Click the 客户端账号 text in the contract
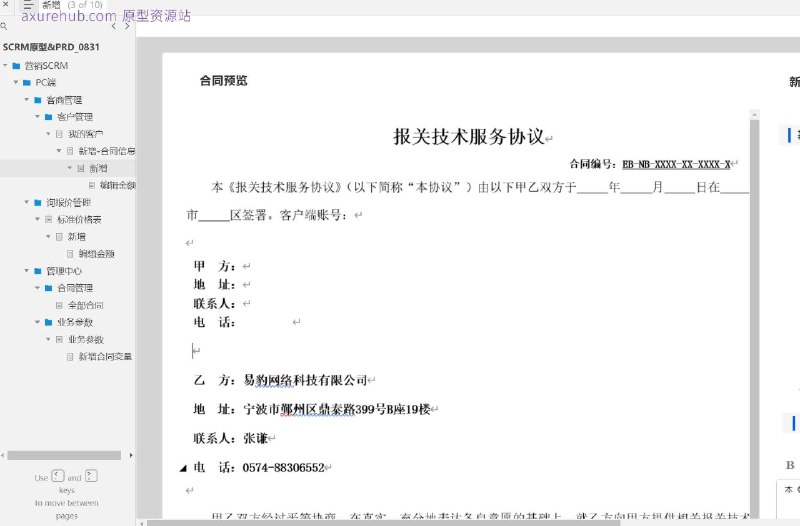The height and width of the screenshot is (526, 800). [x=313, y=215]
